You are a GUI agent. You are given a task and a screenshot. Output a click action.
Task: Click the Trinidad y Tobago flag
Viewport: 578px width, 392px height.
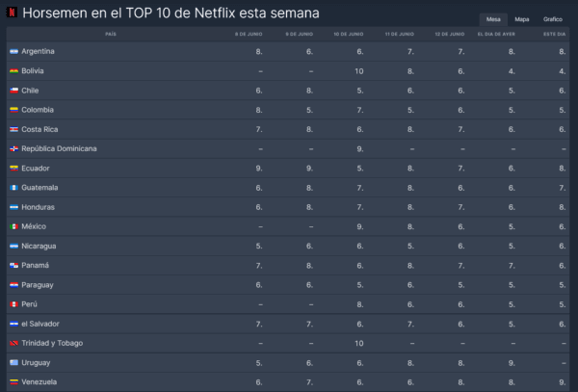tap(13, 344)
